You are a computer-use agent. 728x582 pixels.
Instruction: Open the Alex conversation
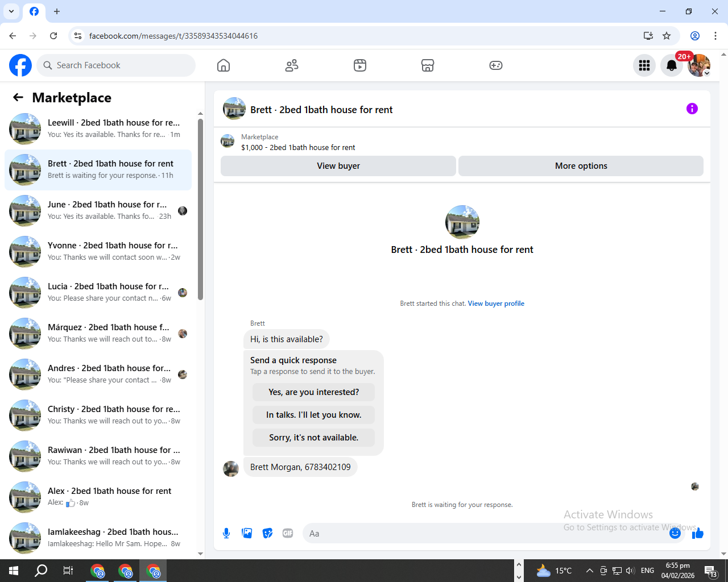click(x=98, y=497)
